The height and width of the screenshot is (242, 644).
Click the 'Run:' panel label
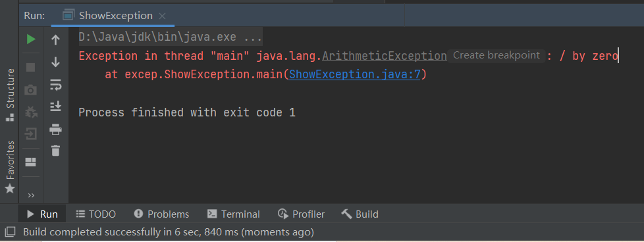(34, 16)
